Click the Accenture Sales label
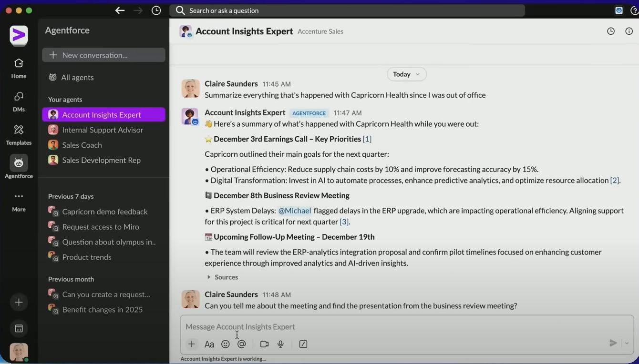 tap(320, 31)
